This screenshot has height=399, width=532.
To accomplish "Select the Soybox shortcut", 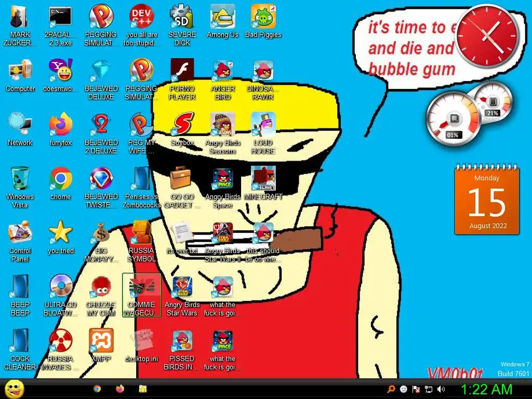I will point(182,129).
